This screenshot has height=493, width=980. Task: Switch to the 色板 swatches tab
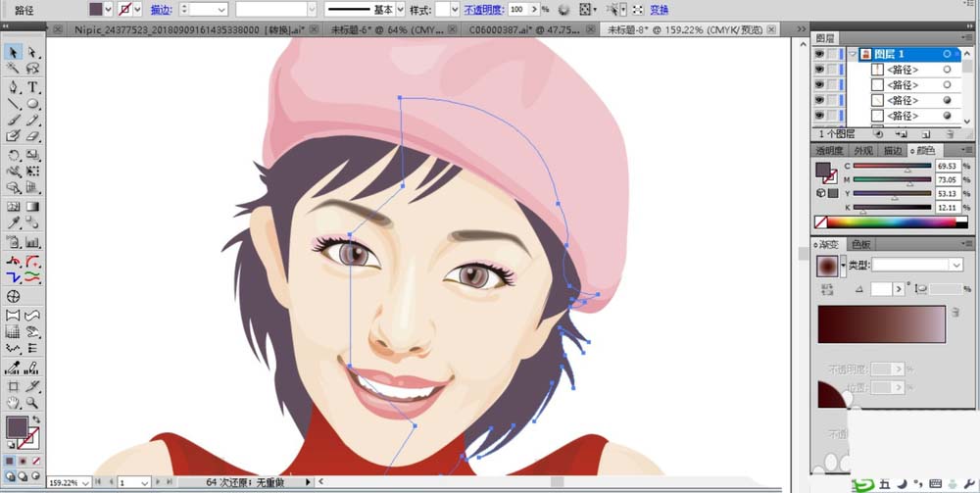[861, 244]
